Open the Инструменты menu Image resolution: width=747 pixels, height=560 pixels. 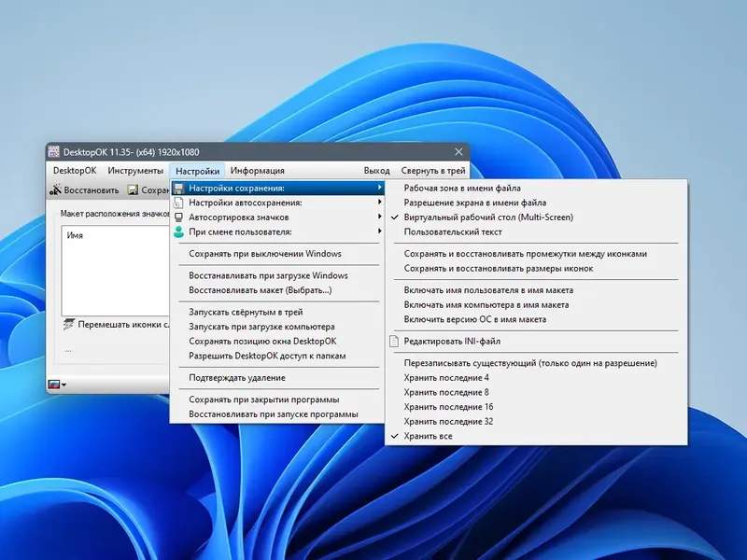click(135, 171)
